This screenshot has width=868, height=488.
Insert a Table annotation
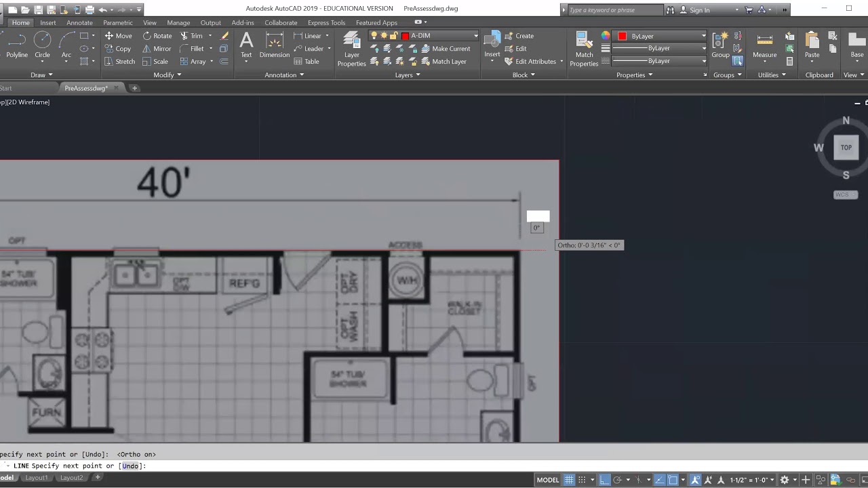click(x=307, y=62)
